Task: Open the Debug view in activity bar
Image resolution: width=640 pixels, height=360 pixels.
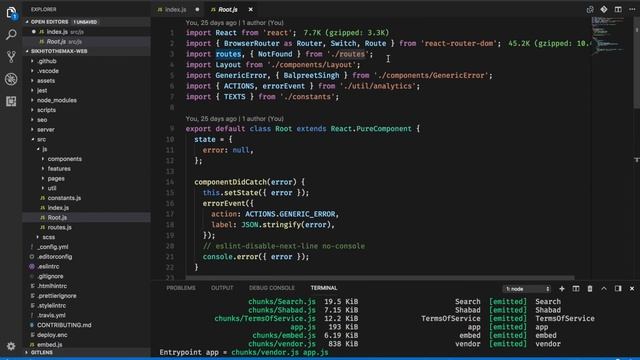Action: 11,79
